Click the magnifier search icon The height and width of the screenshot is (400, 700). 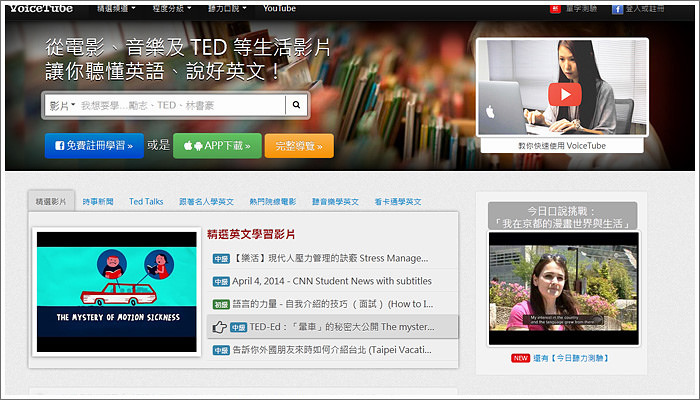296,105
